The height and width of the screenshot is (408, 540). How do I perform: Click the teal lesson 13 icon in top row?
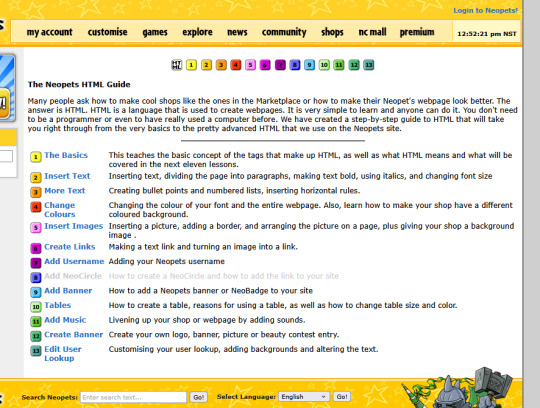(x=368, y=65)
